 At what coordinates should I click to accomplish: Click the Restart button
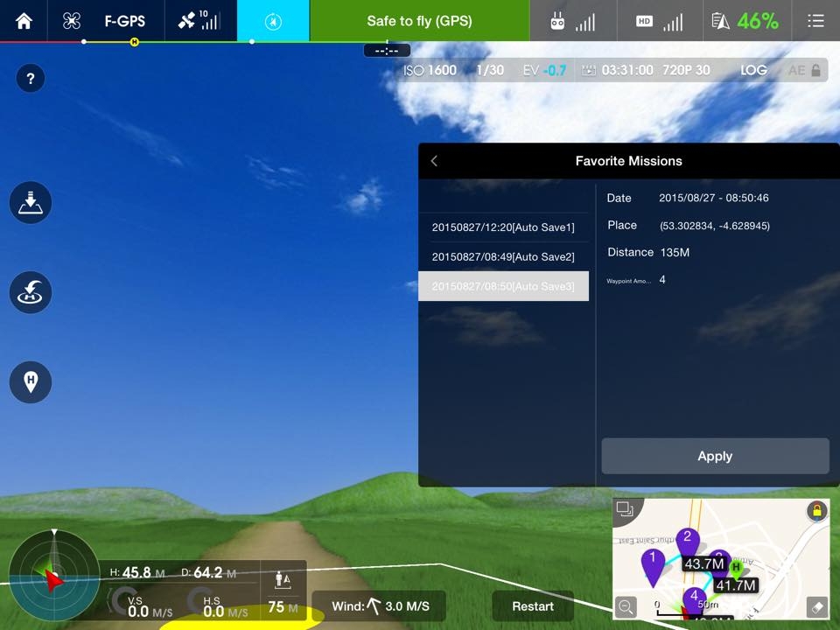[532, 606]
